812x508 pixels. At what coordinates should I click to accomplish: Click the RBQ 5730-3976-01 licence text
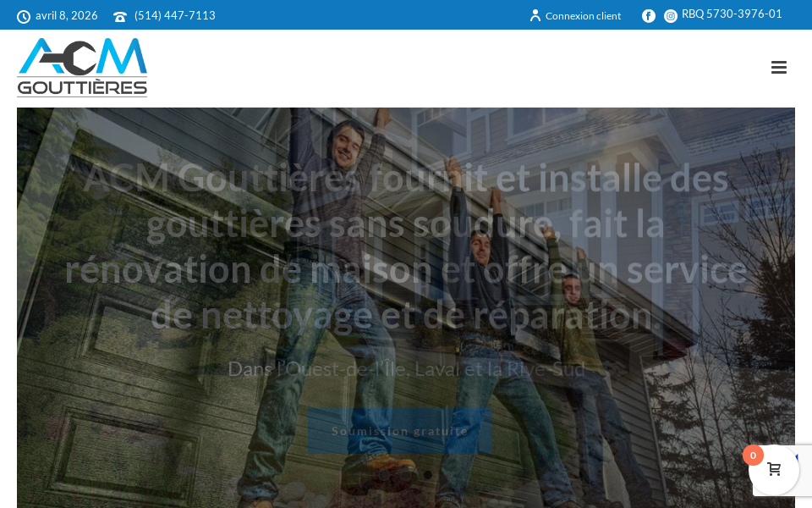tap(732, 14)
